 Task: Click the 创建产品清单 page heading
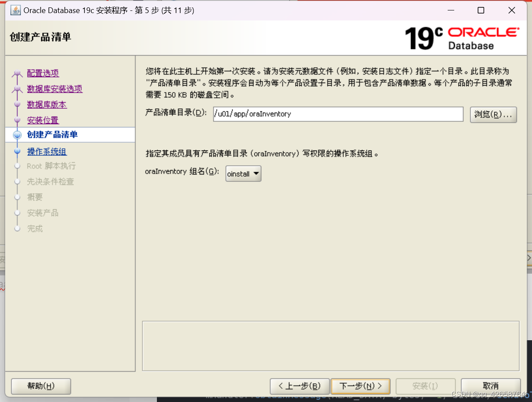pyautogui.click(x=40, y=37)
